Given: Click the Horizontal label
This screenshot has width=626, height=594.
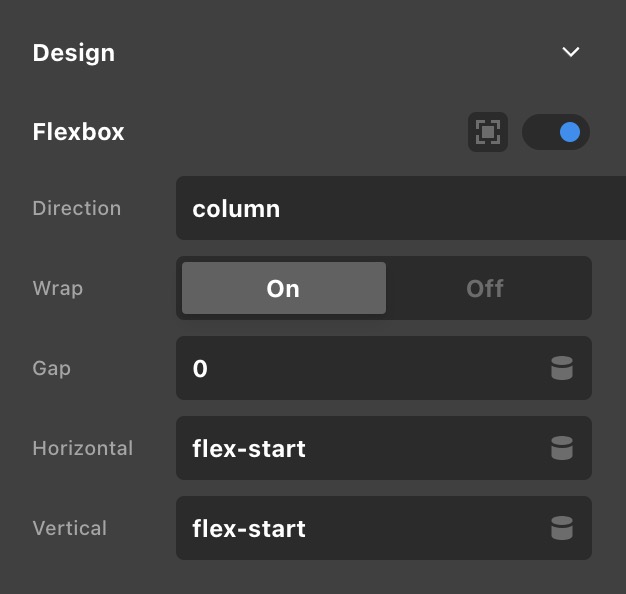Looking at the screenshot, I should (83, 448).
